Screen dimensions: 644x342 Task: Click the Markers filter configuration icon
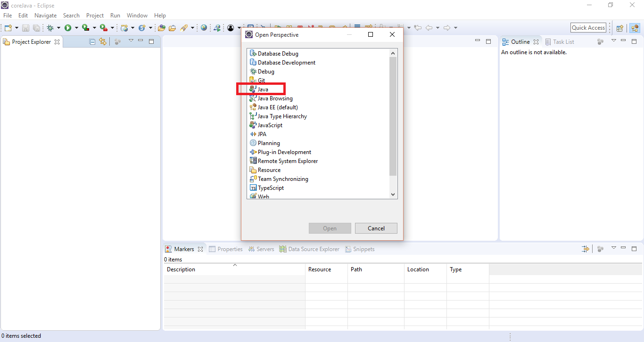click(x=586, y=249)
